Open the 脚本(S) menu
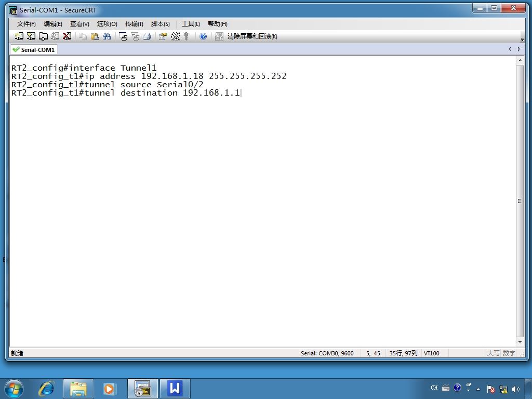Screen dimensions: 532x399 click(160, 24)
